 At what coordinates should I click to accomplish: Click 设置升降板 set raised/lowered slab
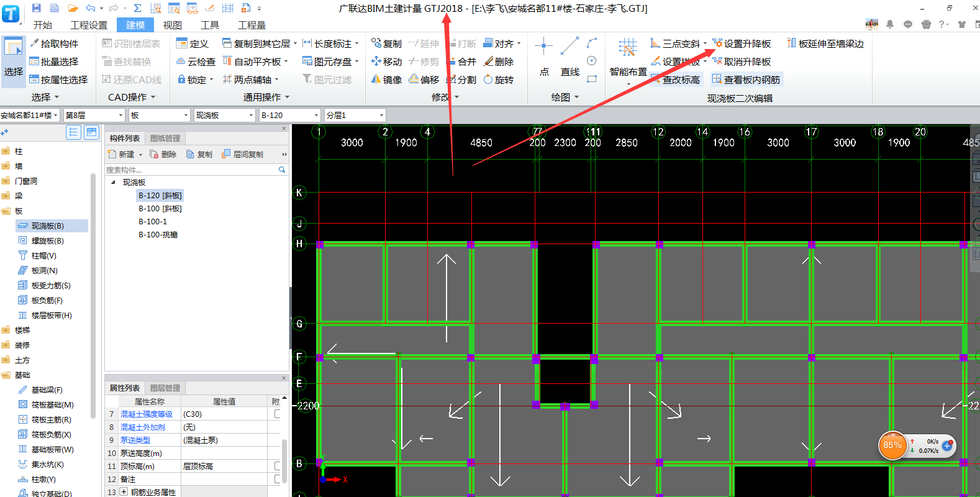pos(742,43)
